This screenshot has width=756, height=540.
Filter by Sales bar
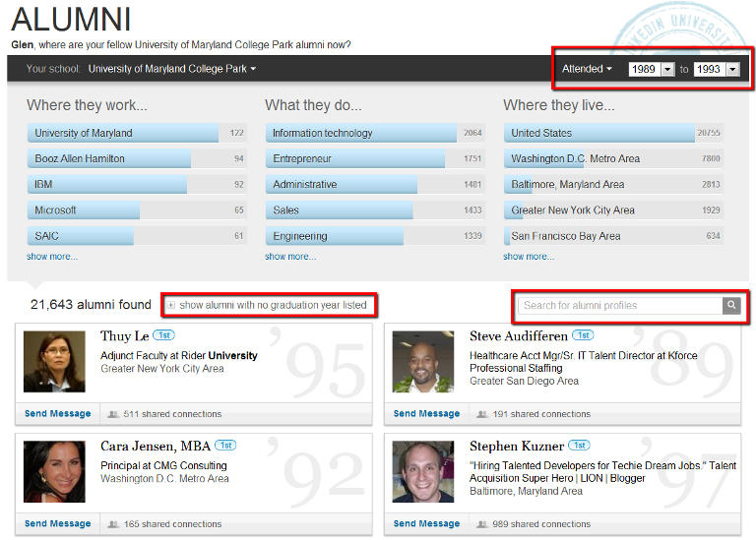click(x=375, y=210)
